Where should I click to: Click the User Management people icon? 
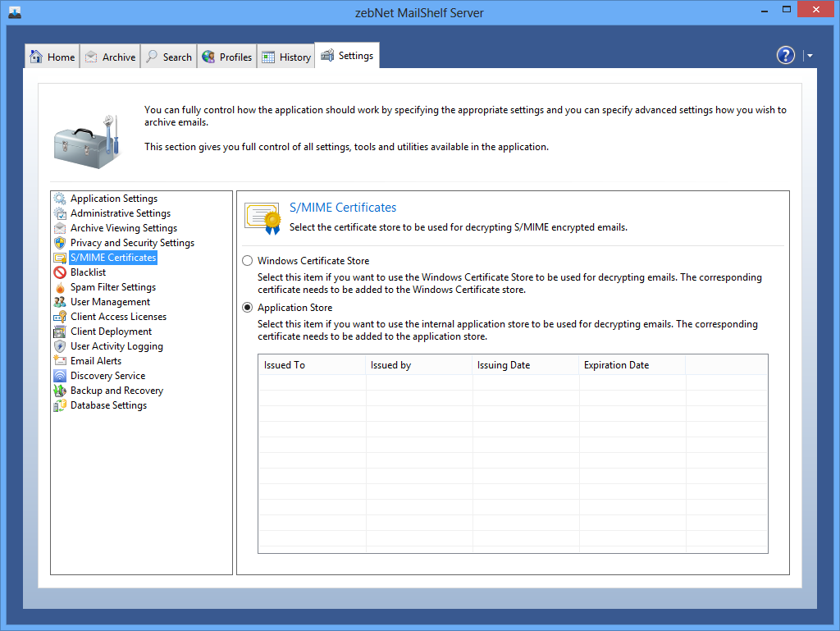pos(60,302)
